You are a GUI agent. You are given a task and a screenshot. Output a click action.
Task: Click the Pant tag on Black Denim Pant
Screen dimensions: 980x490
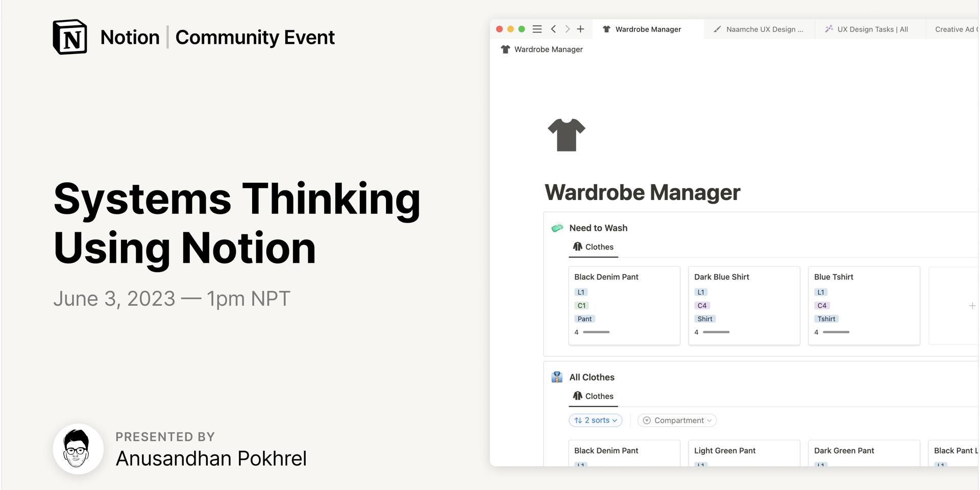coord(584,319)
